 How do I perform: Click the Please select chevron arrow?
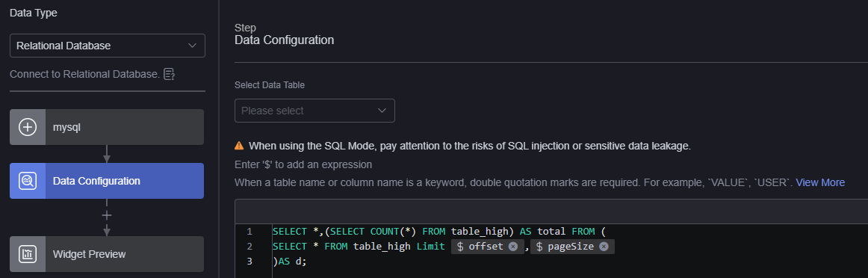[382, 111]
